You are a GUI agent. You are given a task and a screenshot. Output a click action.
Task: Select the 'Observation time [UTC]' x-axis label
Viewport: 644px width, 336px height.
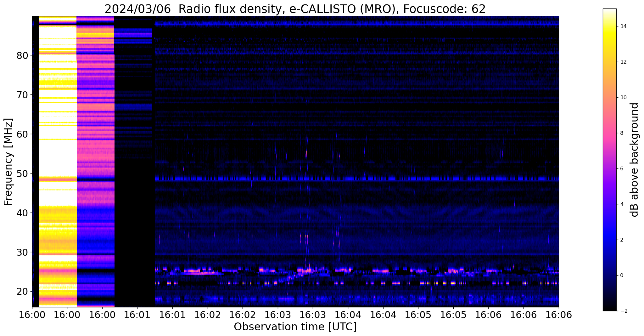click(x=295, y=327)
